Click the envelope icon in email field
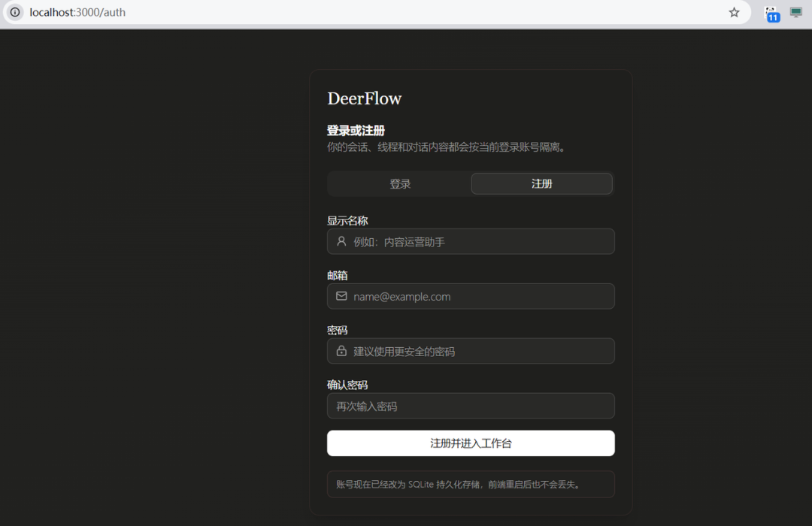Viewport: 812px width, 526px height. 341,296
